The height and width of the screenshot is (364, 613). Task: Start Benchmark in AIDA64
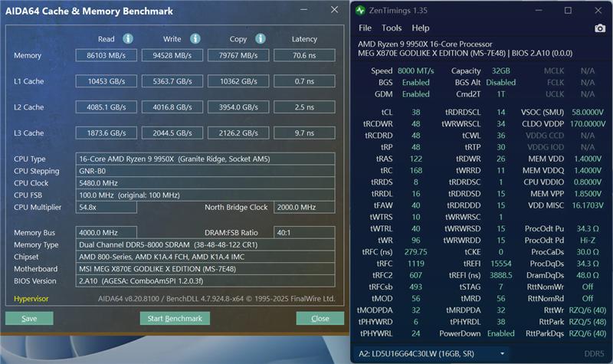pyautogui.click(x=175, y=318)
